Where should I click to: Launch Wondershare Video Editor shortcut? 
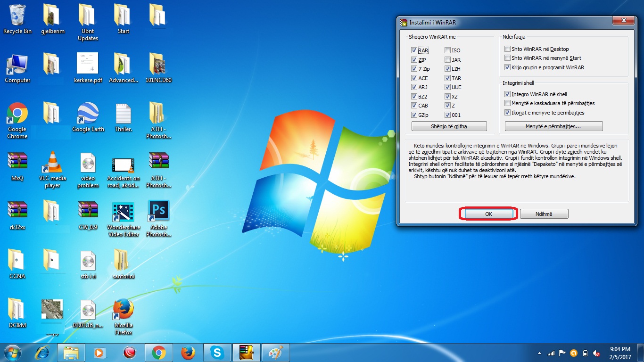click(123, 219)
